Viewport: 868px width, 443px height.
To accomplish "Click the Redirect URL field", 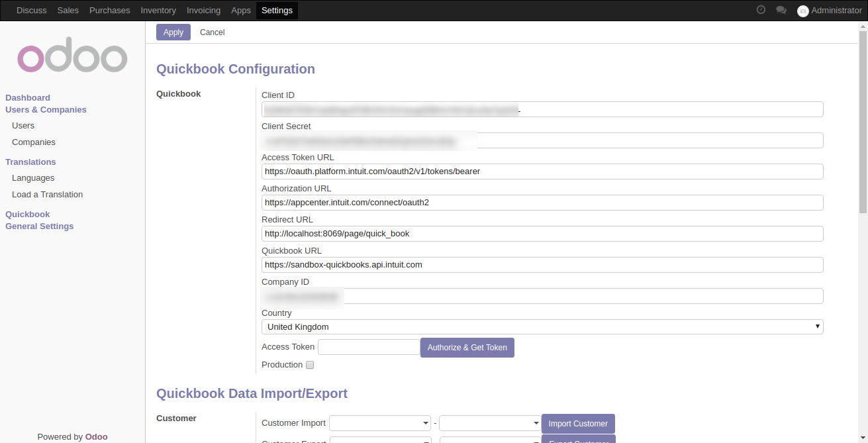I will pyautogui.click(x=542, y=234).
